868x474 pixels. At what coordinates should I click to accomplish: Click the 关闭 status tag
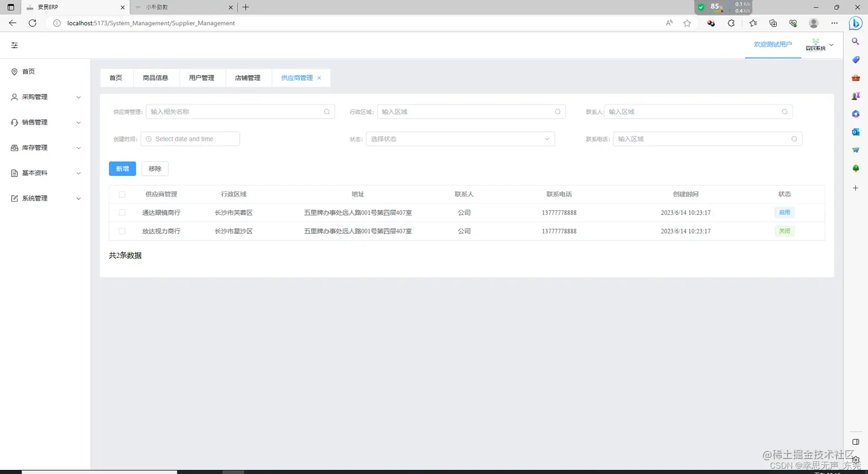coord(784,231)
